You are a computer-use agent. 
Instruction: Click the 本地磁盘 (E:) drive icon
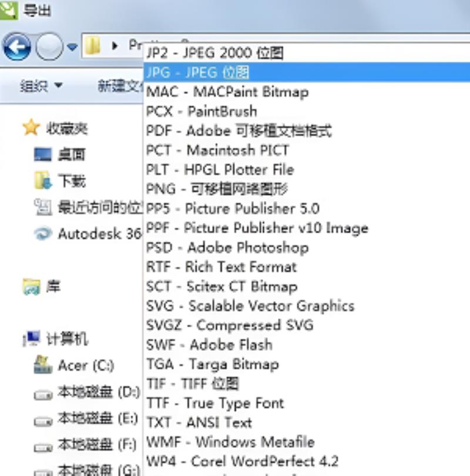click(x=43, y=421)
